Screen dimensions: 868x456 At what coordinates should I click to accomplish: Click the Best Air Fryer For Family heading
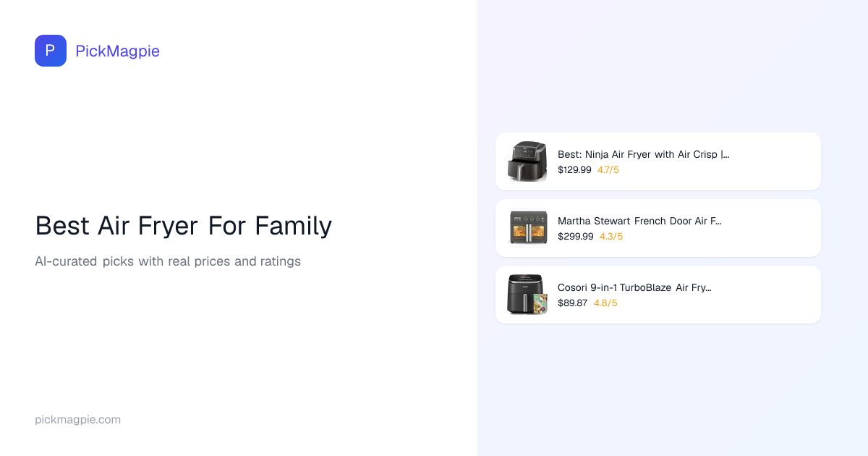click(x=183, y=226)
